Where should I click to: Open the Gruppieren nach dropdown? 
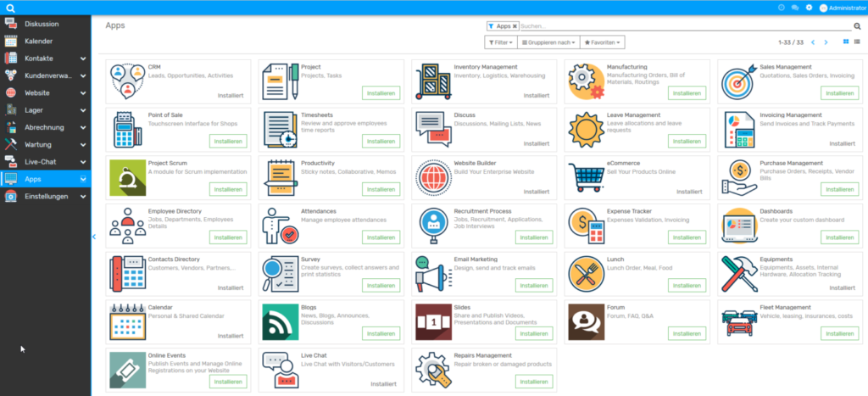548,42
